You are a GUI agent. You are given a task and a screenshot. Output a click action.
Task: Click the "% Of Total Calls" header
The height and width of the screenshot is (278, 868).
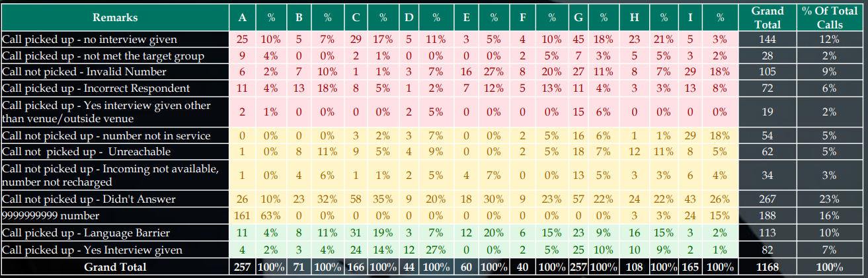coord(830,17)
